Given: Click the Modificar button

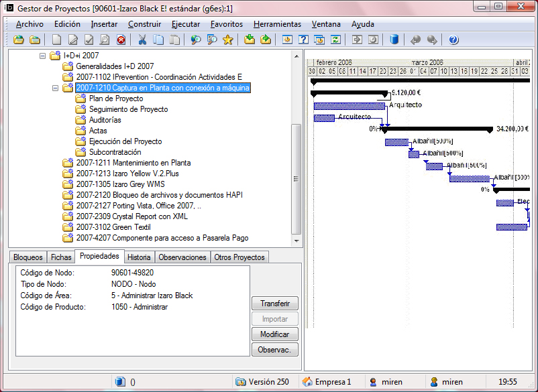Looking at the screenshot, I should pos(275,334).
